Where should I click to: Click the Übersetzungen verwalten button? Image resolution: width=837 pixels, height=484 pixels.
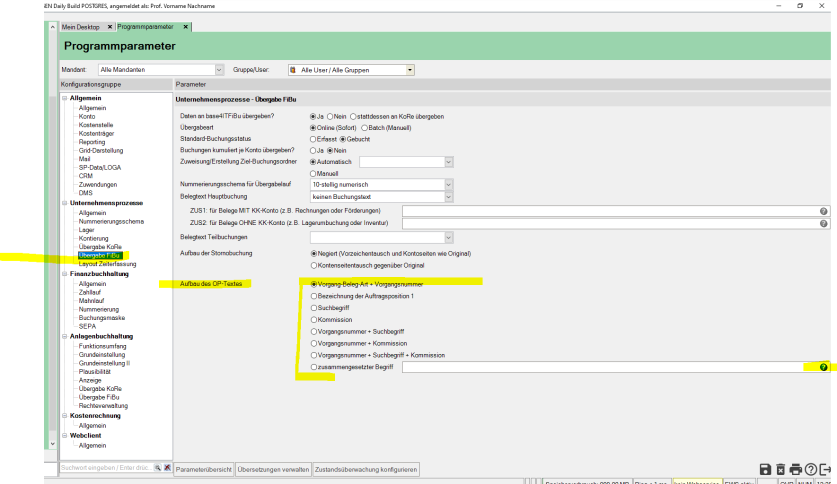tap(273, 469)
